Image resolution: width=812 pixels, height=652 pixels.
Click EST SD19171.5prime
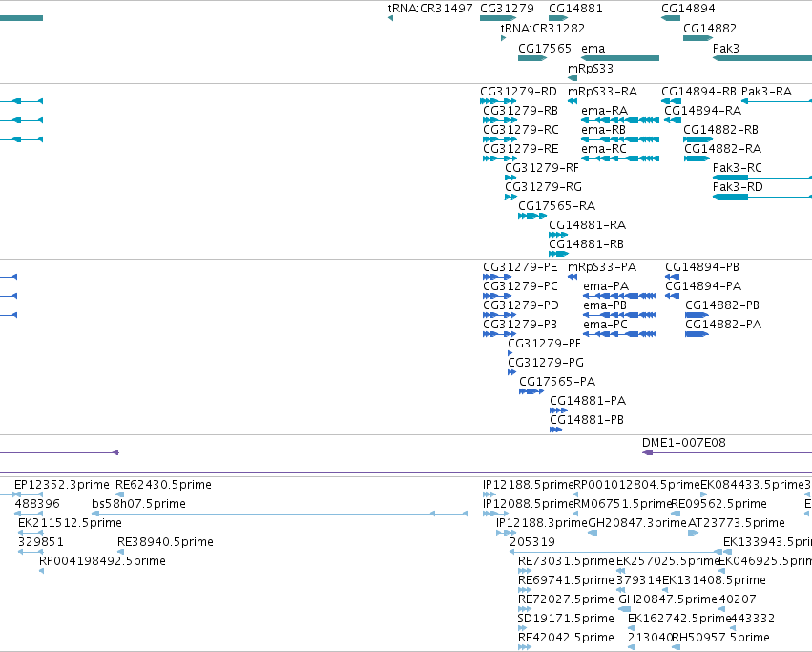(522, 629)
